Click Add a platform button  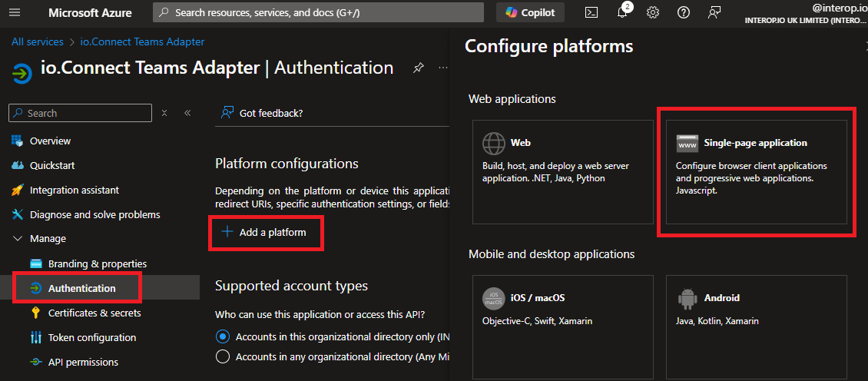pos(265,233)
